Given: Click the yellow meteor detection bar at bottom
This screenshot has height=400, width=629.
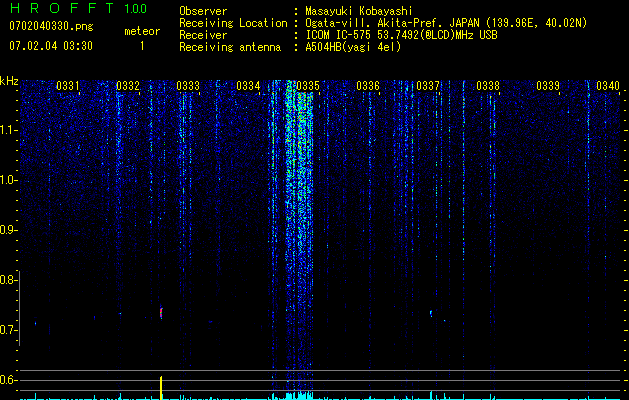Looking at the screenshot, I should click(161, 388).
